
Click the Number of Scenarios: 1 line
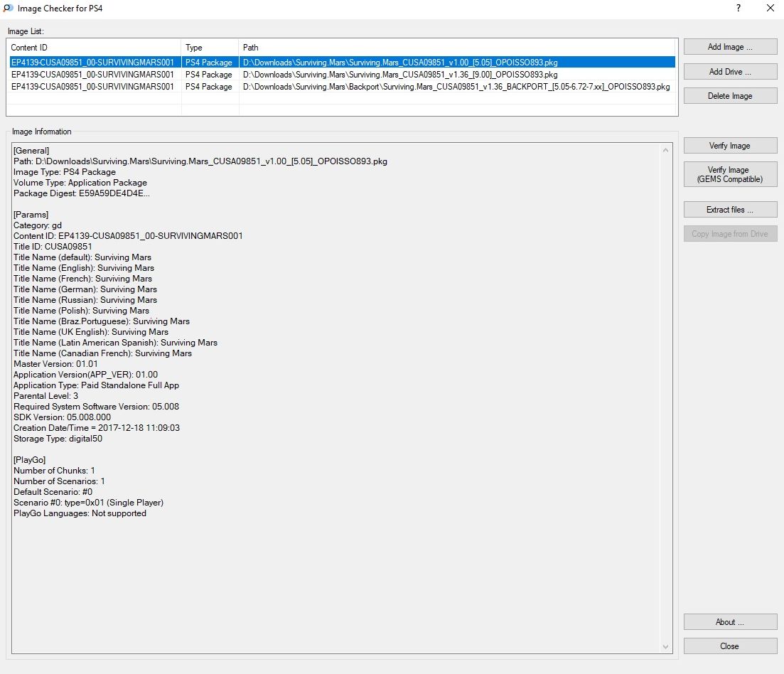point(59,481)
